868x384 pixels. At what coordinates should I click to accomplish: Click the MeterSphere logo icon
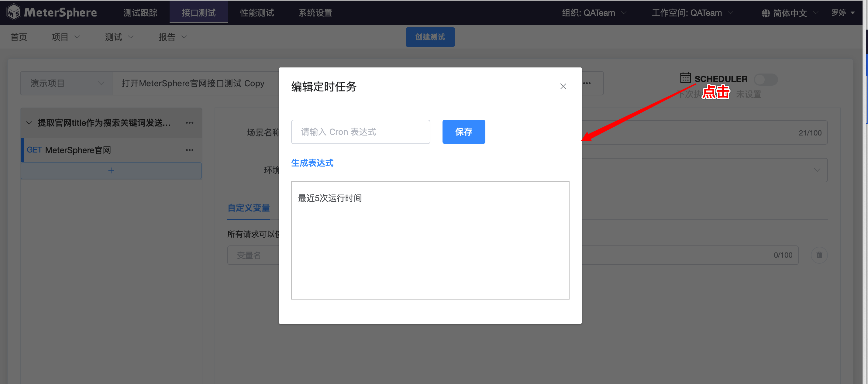[14, 12]
